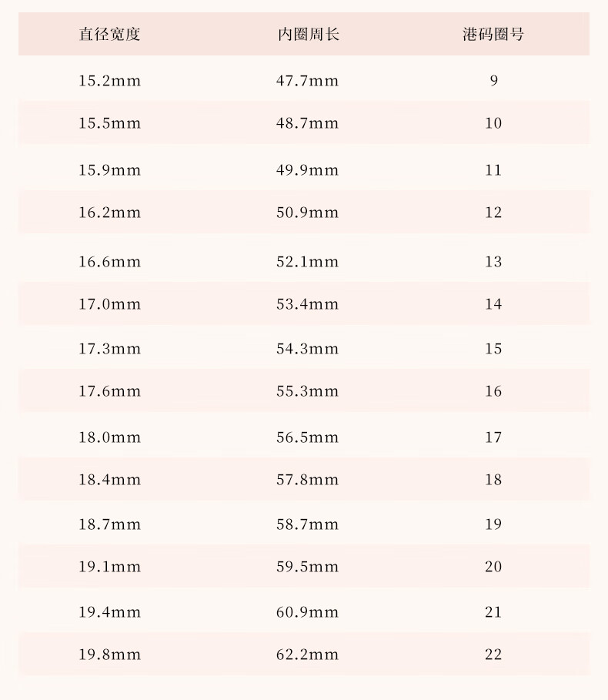Click the 57.8mm circumference value
Viewport: 608px width, 700px height.
pos(308,480)
